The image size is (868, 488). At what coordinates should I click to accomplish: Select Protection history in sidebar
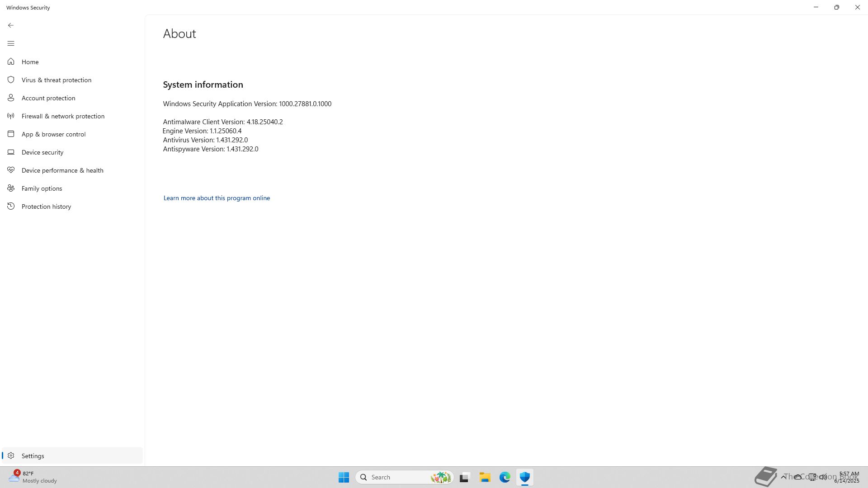pos(46,206)
